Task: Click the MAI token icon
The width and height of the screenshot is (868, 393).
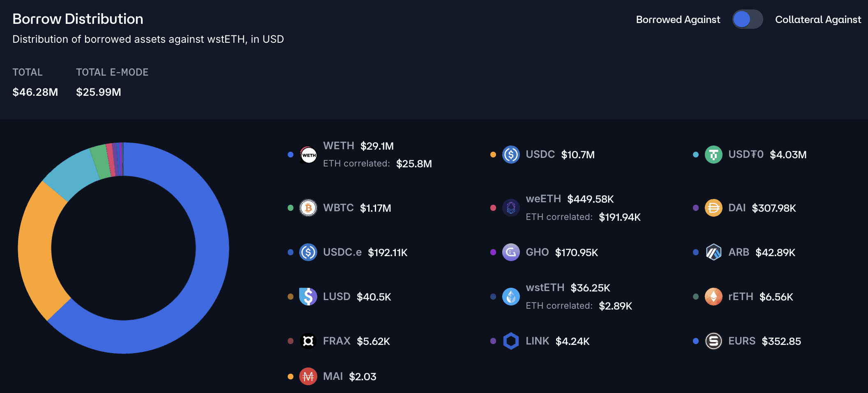Action: (308, 377)
